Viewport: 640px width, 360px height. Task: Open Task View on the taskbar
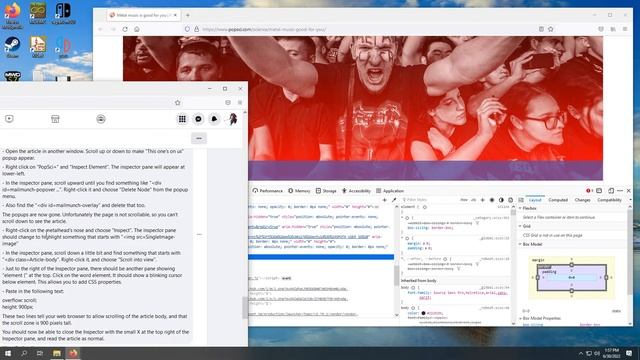40,353
